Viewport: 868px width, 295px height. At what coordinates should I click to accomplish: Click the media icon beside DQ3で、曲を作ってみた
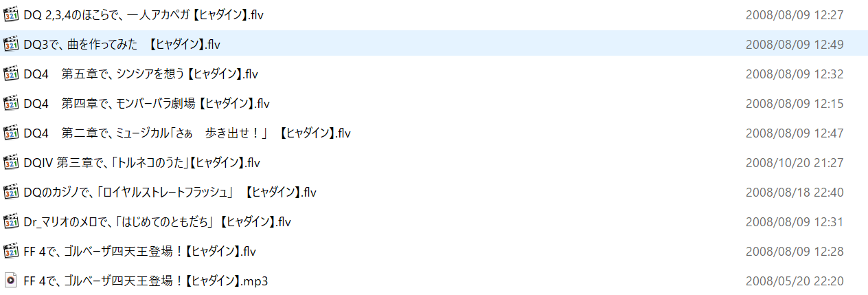(x=10, y=44)
